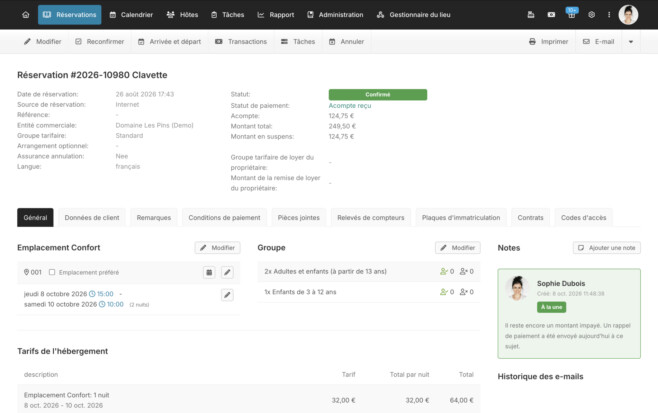The image size is (658, 413).
Task: Click the pencil icon beside stay dates
Action: pyautogui.click(x=227, y=295)
